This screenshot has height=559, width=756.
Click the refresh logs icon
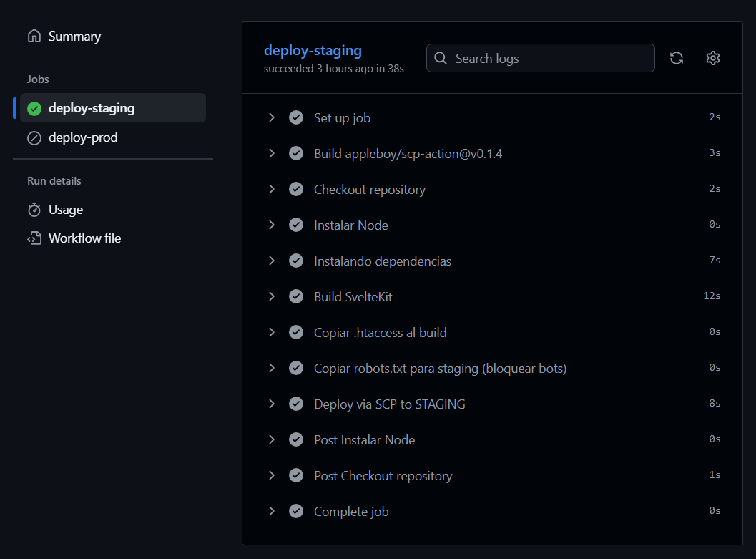tap(677, 58)
